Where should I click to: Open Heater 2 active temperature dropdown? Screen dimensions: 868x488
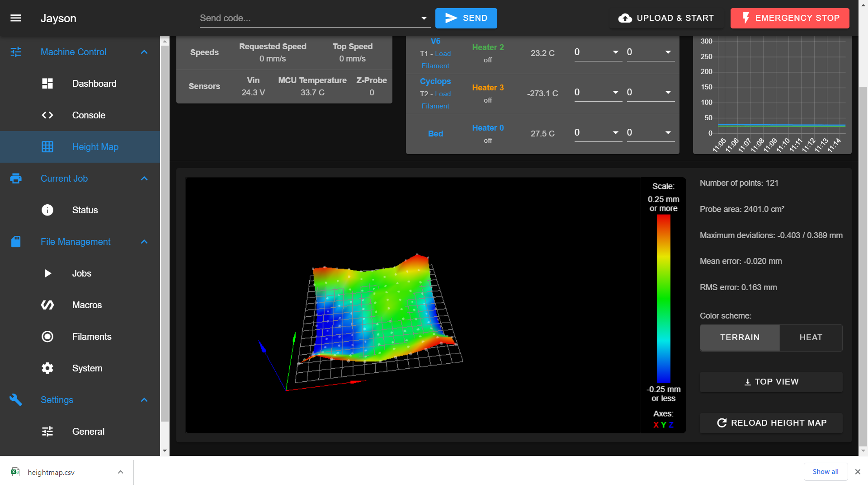pos(616,52)
